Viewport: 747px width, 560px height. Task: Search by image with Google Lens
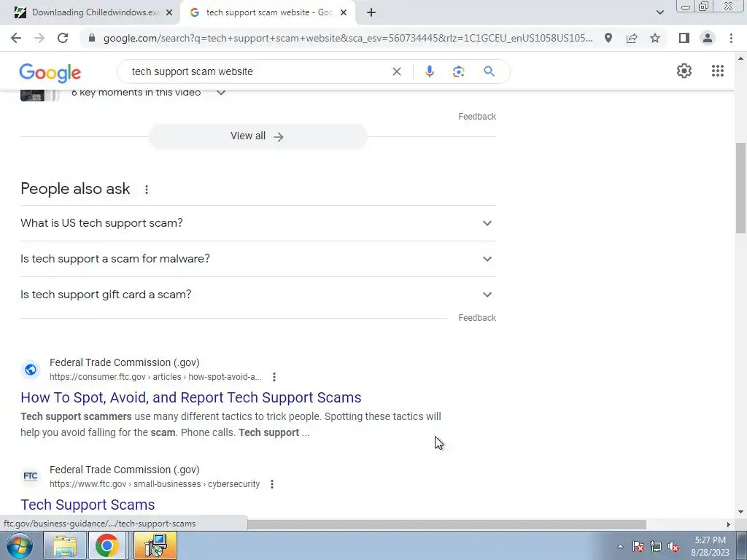point(458,71)
